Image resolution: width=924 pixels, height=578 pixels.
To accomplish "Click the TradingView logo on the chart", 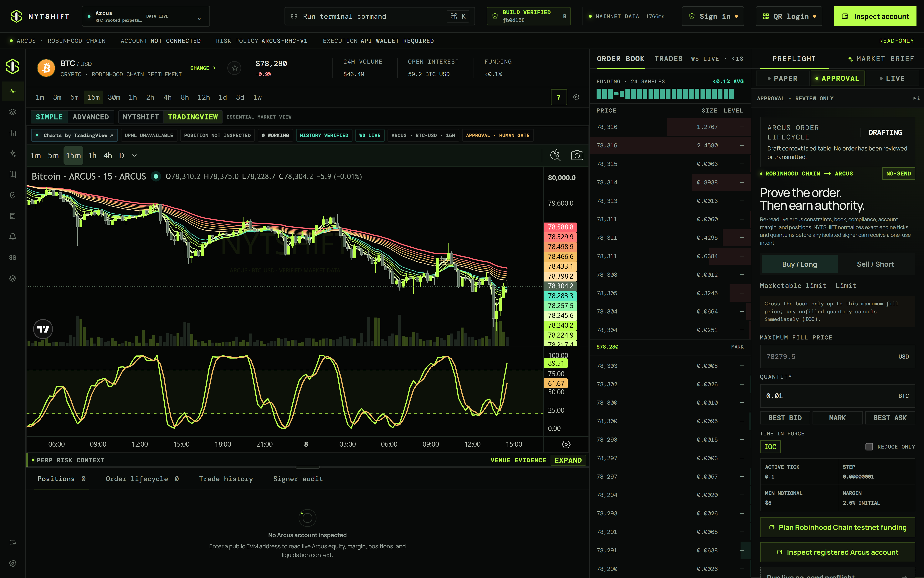I will pos(43,329).
